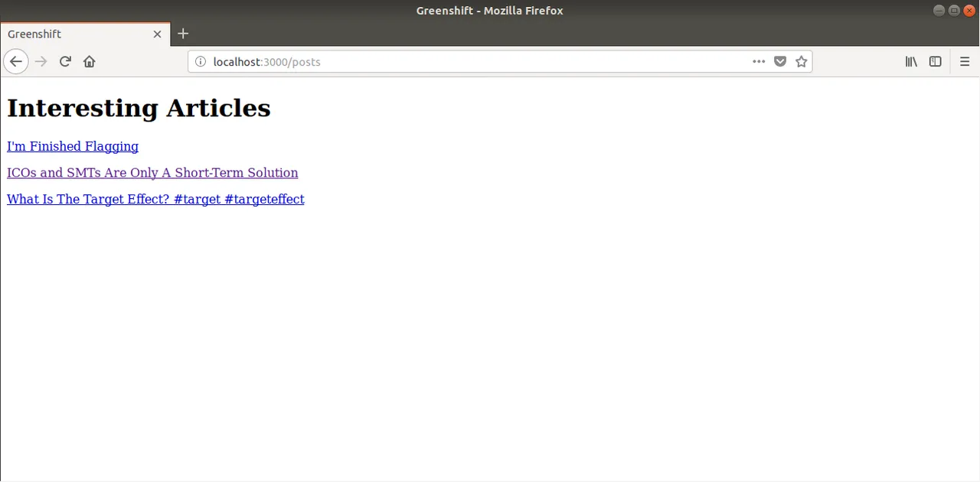Save page to Pocket
Viewport: 980px width, 482px height.
point(780,61)
